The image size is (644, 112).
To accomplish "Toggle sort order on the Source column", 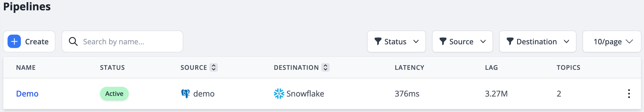I will [x=214, y=67].
